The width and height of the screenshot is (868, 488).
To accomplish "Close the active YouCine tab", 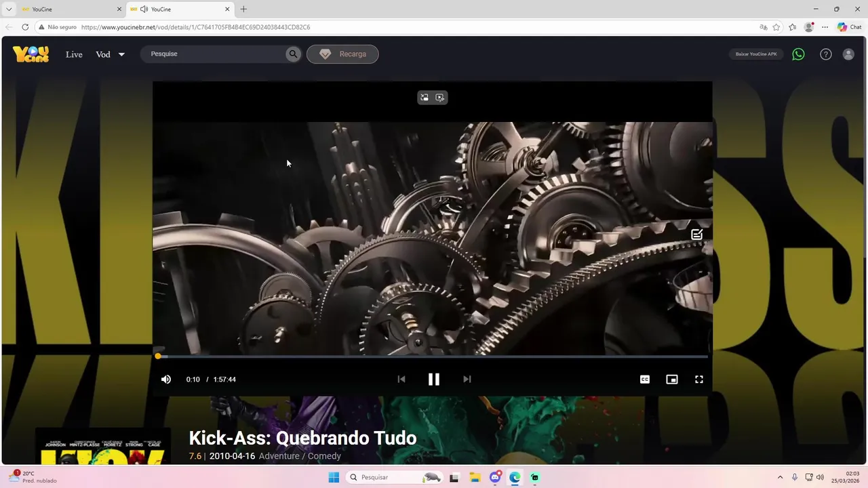I will click(x=227, y=9).
